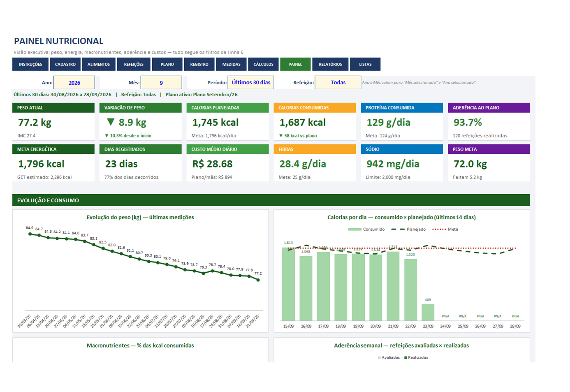Select the 8.9 kg weight variation value
Screen dimensions: 570x392
[x=127, y=122]
